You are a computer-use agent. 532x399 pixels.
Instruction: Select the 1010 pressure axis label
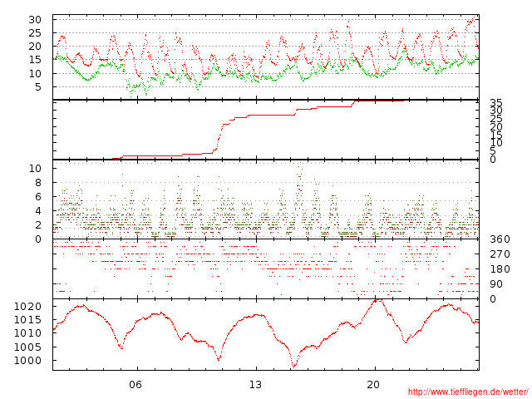point(27,333)
